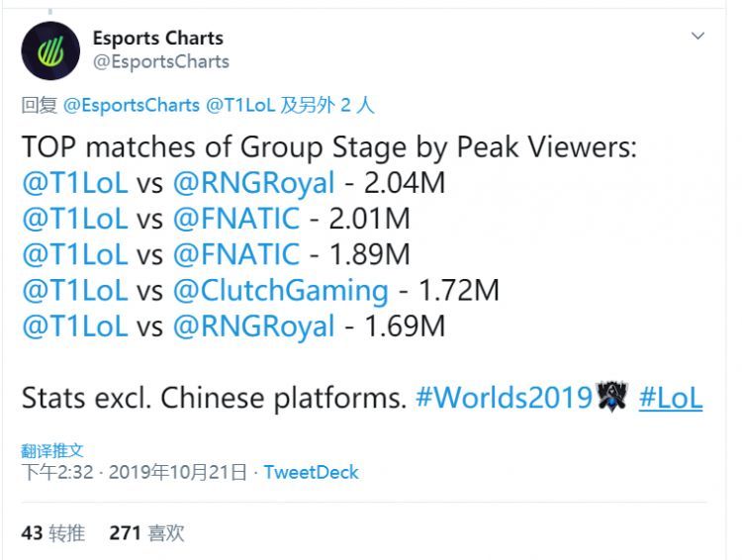Click the Esports Charts profile avatar
This screenshot has width=742, height=560.
point(50,50)
